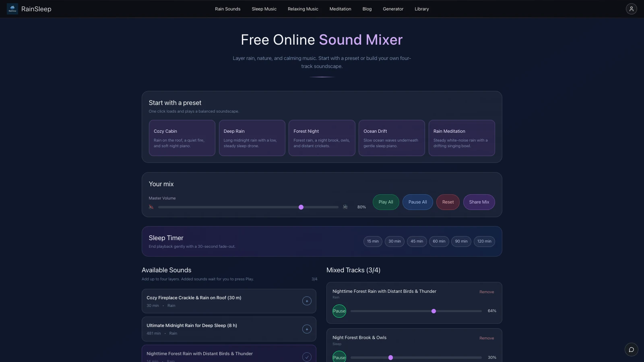Load the Forest Night preset

point(322,138)
